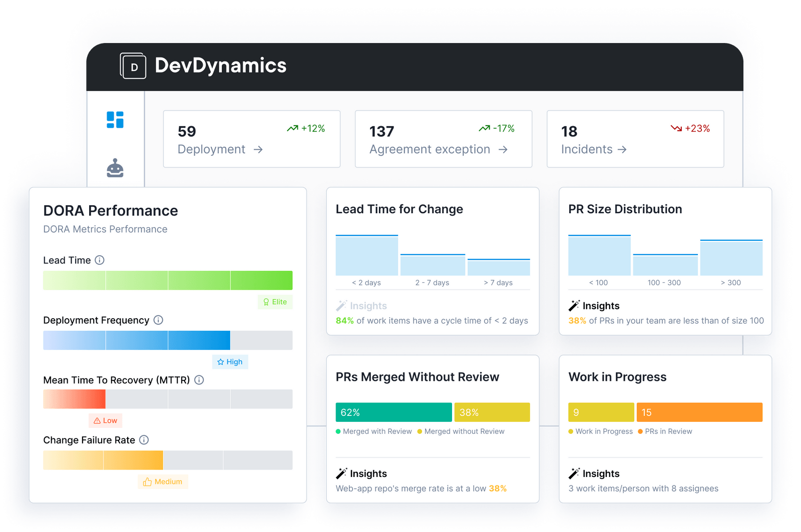The image size is (801, 532).
Task: Select the Insights wand icon on PR Size Distribution
Action: click(x=574, y=304)
